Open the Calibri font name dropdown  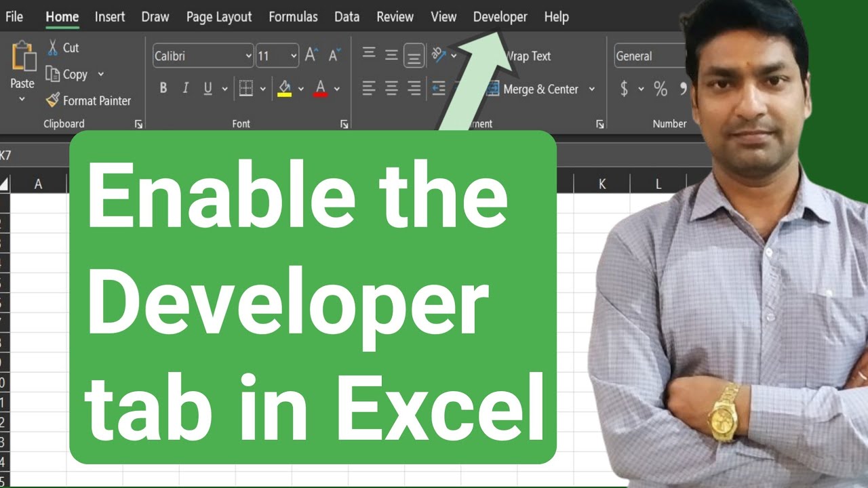click(248, 56)
